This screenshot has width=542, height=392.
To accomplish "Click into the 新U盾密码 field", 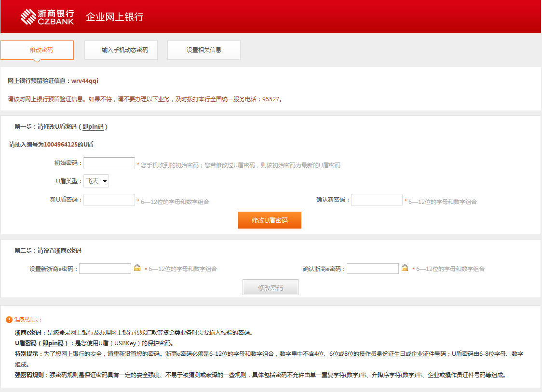I will (x=109, y=200).
